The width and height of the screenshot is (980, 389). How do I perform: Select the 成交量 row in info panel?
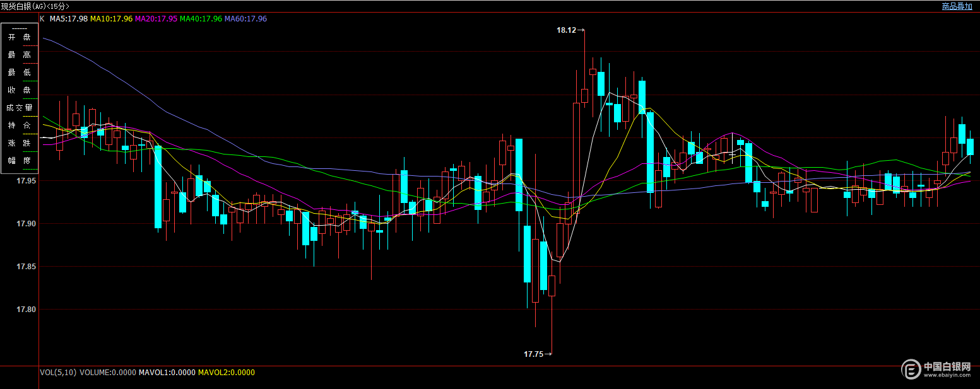(19, 108)
